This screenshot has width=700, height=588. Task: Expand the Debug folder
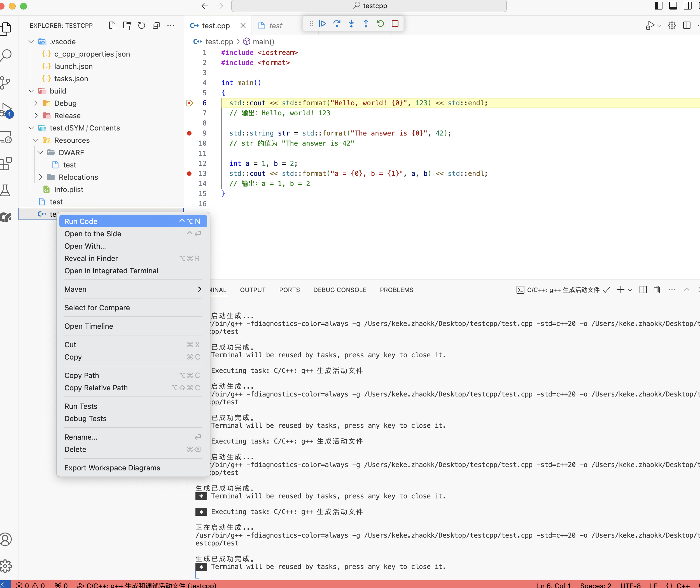[36, 103]
